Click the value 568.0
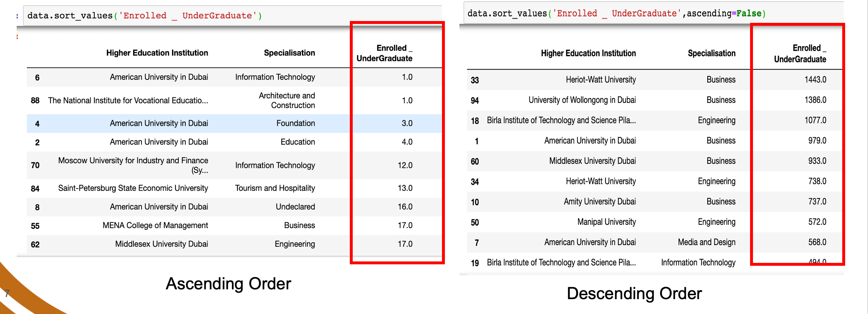This screenshot has height=314, width=868. pyautogui.click(x=817, y=242)
